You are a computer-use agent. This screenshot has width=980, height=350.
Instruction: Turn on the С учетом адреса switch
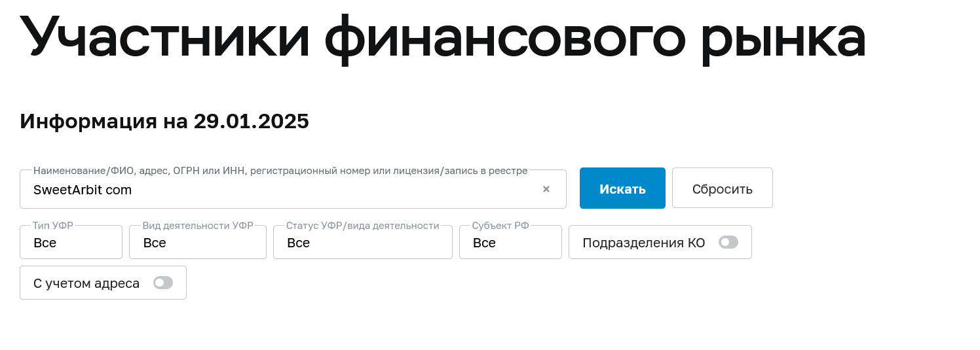click(x=162, y=283)
